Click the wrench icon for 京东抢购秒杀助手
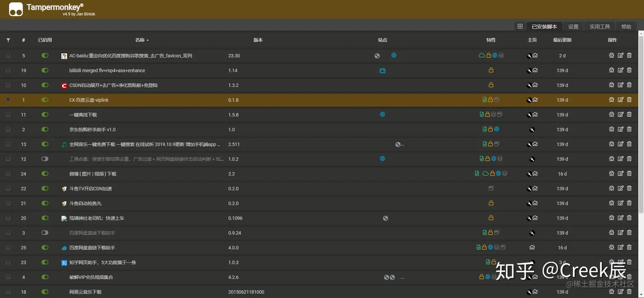 coord(532,130)
